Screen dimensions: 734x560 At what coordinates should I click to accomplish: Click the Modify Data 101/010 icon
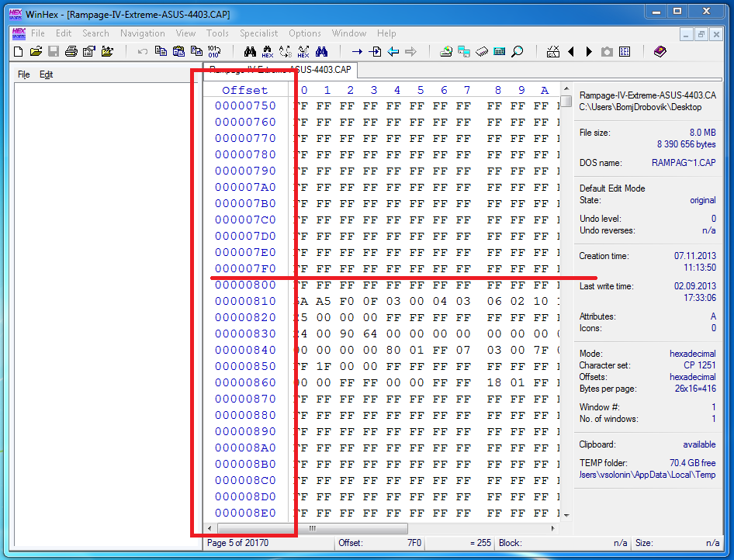(x=214, y=51)
